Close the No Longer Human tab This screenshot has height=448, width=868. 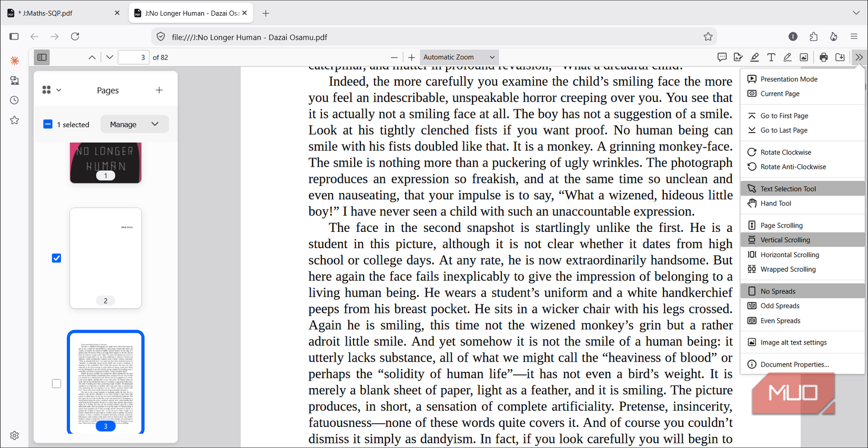(x=245, y=13)
